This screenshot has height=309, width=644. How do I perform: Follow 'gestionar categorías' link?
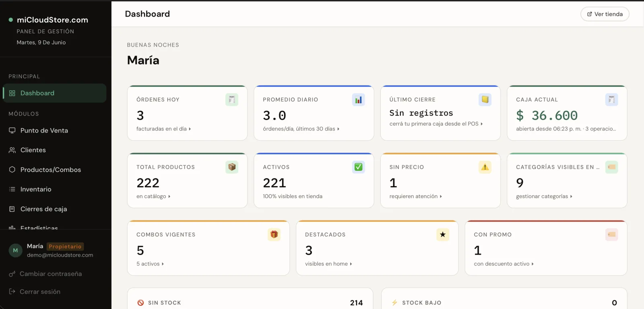pyautogui.click(x=544, y=196)
